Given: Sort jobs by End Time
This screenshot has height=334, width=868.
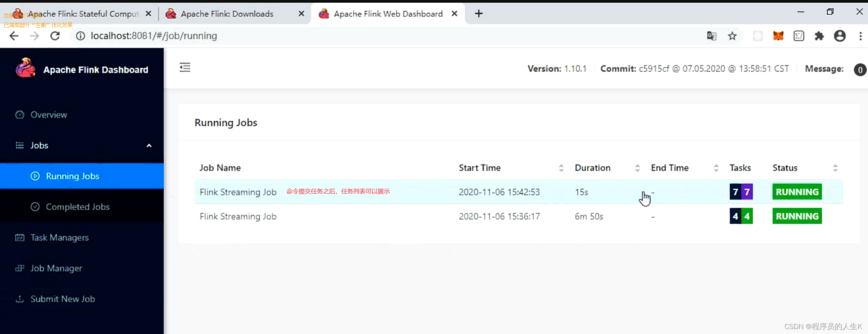Looking at the screenshot, I should (x=716, y=168).
